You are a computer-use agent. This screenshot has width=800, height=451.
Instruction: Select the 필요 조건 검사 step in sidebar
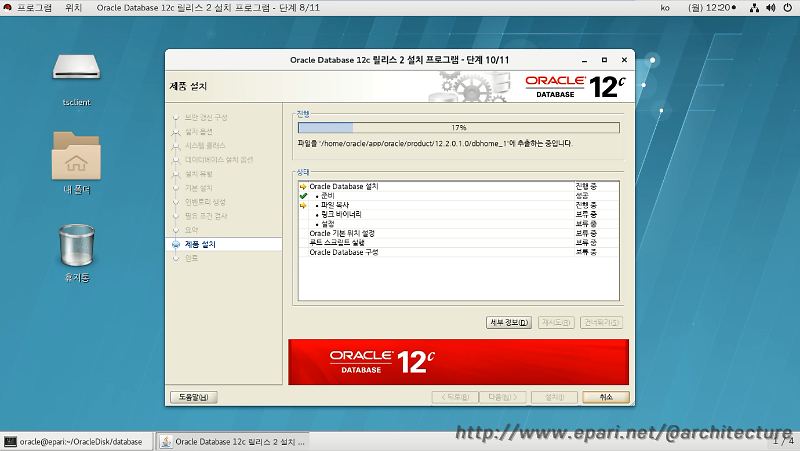[206, 216]
